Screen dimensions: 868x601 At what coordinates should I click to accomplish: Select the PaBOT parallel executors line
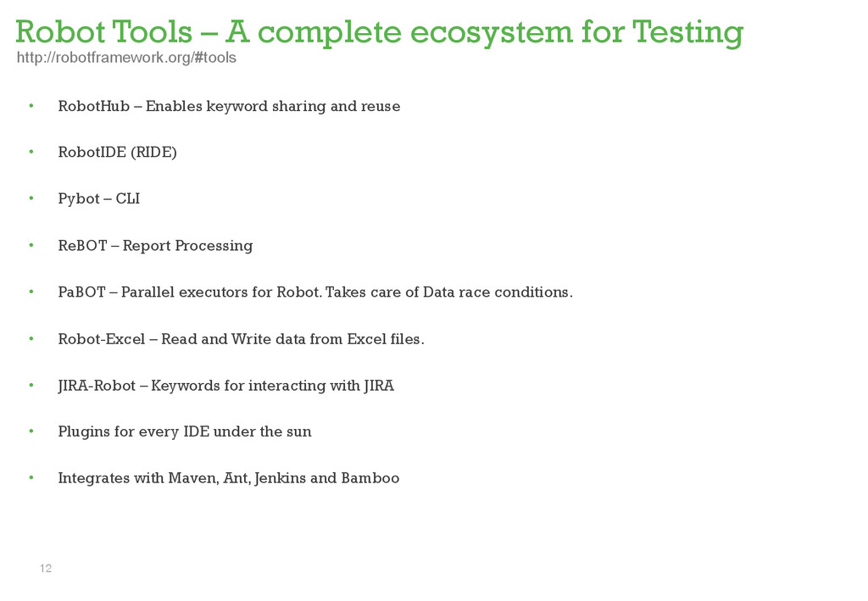315,292
